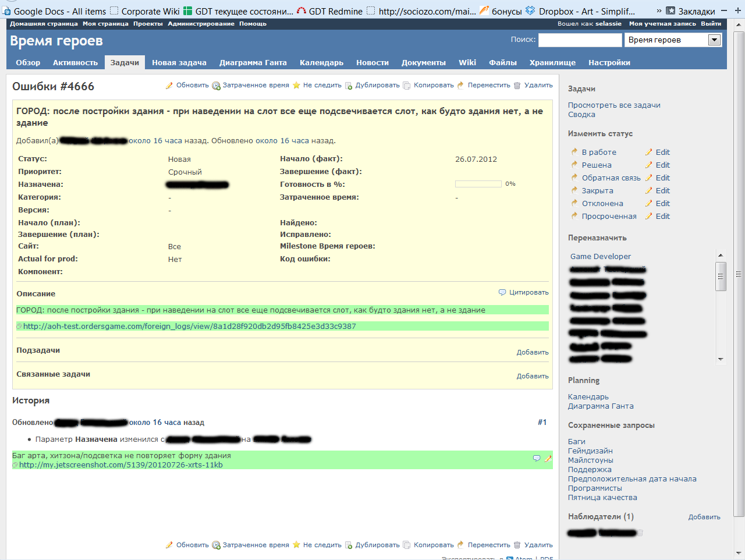The height and width of the screenshot is (560, 745).
Task: Remove the watcher using the trash icon
Action: (640, 533)
